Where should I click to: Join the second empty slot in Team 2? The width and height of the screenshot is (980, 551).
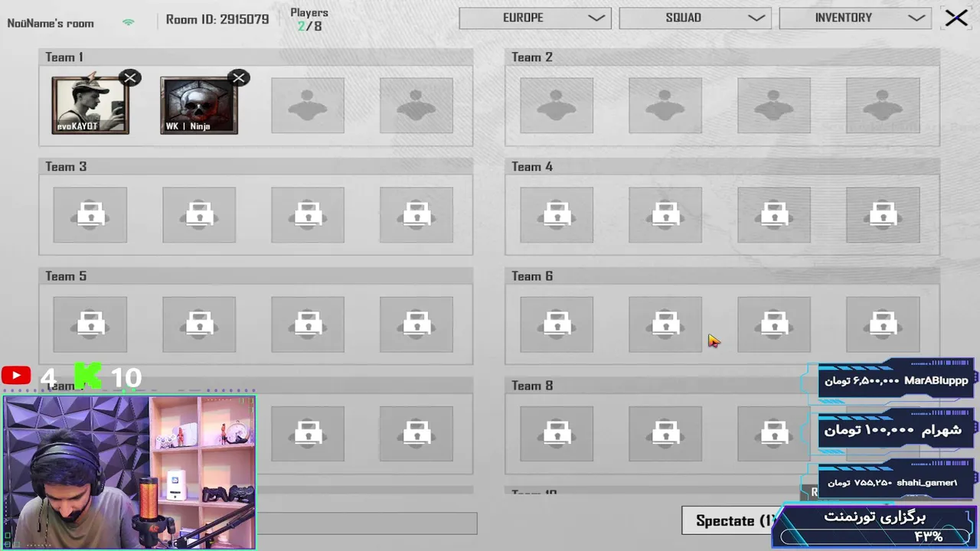665,106
